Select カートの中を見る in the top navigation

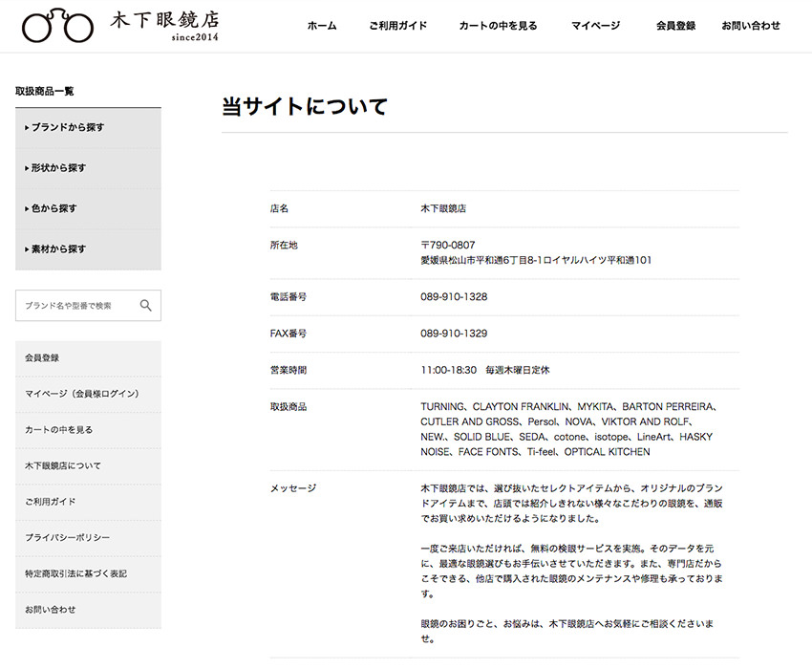[498, 26]
